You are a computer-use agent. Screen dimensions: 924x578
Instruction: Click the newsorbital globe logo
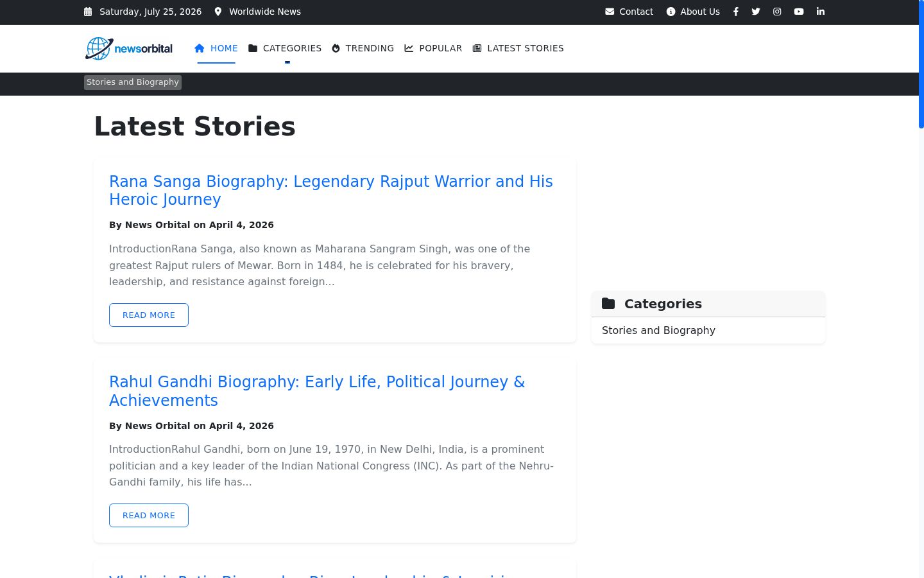pyautogui.click(x=129, y=48)
